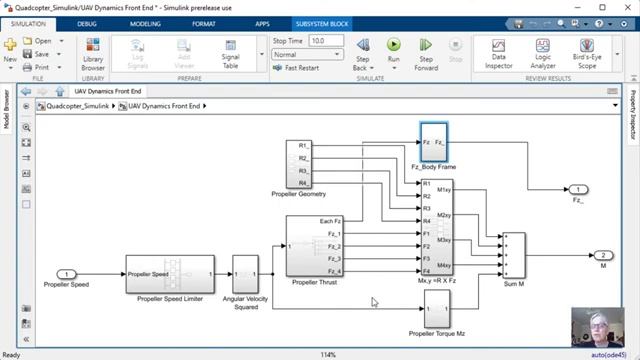
Task: Click the Step Back icon
Action: click(x=363, y=45)
